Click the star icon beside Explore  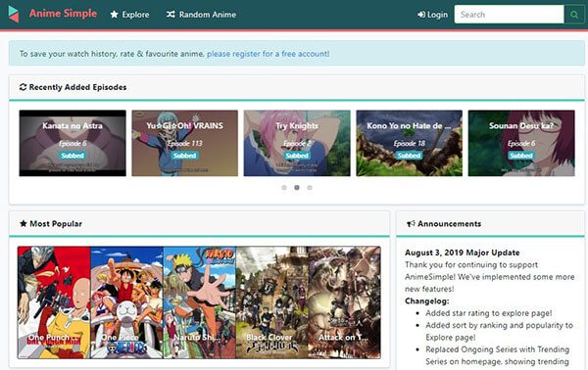click(x=115, y=15)
